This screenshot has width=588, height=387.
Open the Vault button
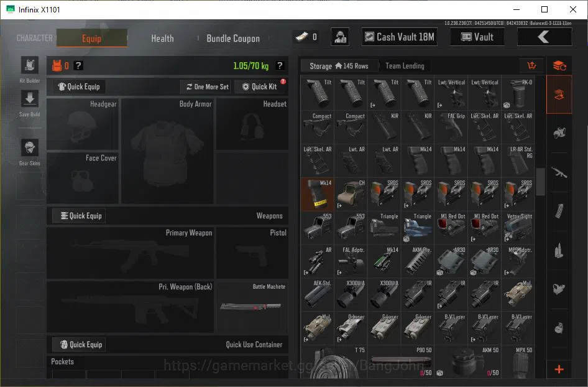coord(477,37)
